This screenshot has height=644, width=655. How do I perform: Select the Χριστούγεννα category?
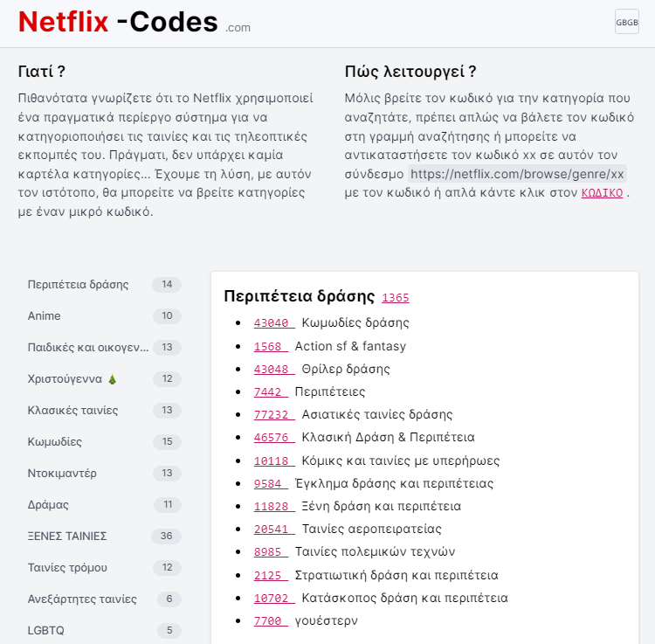pyautogui.click(x=104, y=379)
